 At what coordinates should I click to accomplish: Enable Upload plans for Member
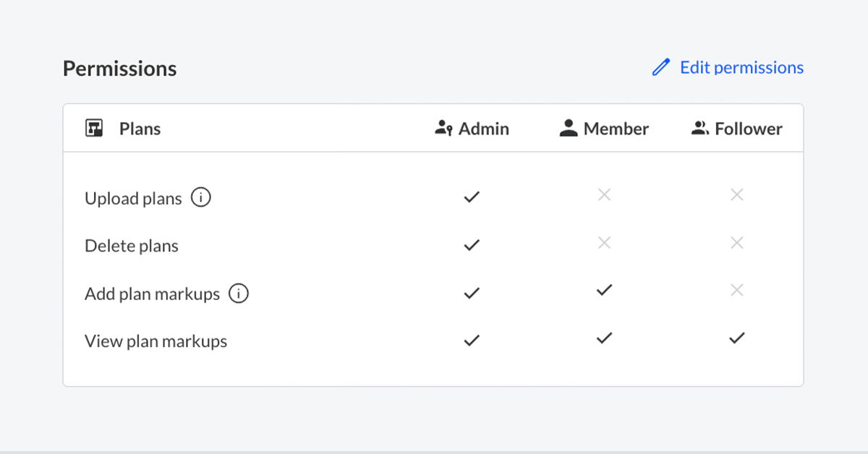coord(604,194)
